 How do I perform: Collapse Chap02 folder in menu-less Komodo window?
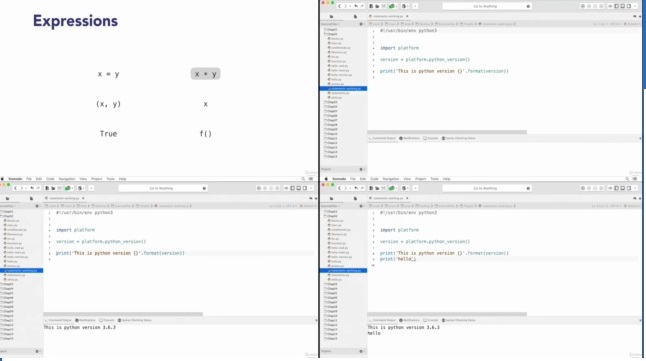(x=326, y=34)
